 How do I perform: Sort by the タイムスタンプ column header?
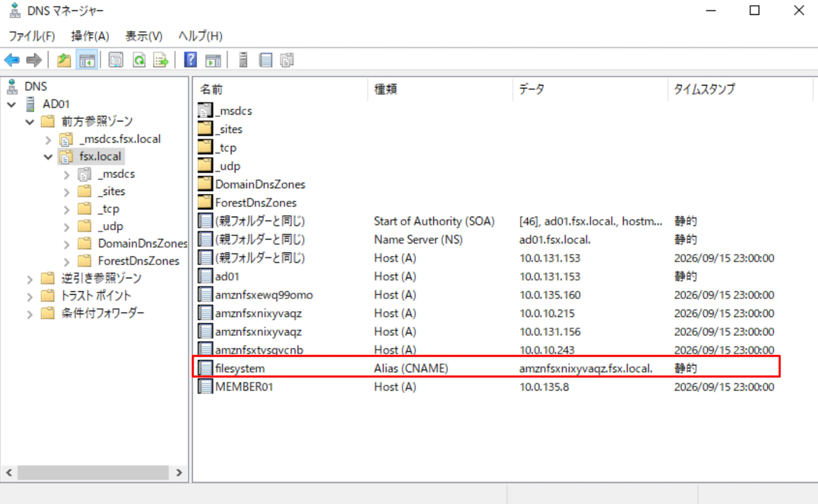[740, 89]
